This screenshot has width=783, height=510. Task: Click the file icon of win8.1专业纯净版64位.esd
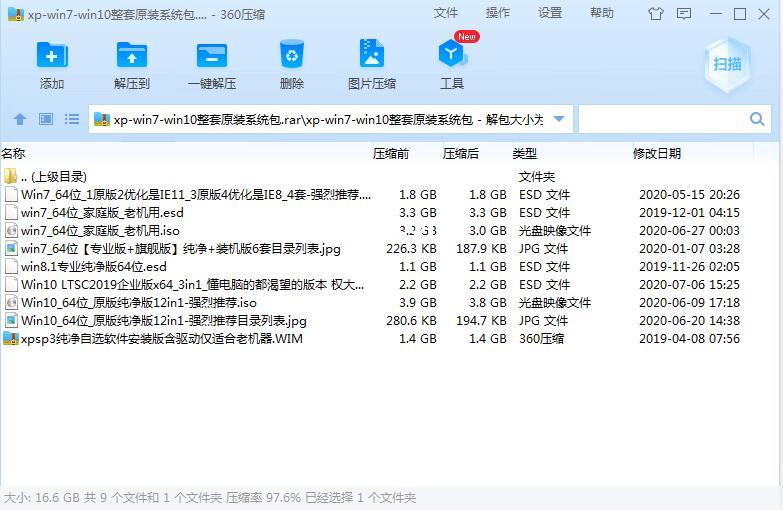tap(11, 266)
